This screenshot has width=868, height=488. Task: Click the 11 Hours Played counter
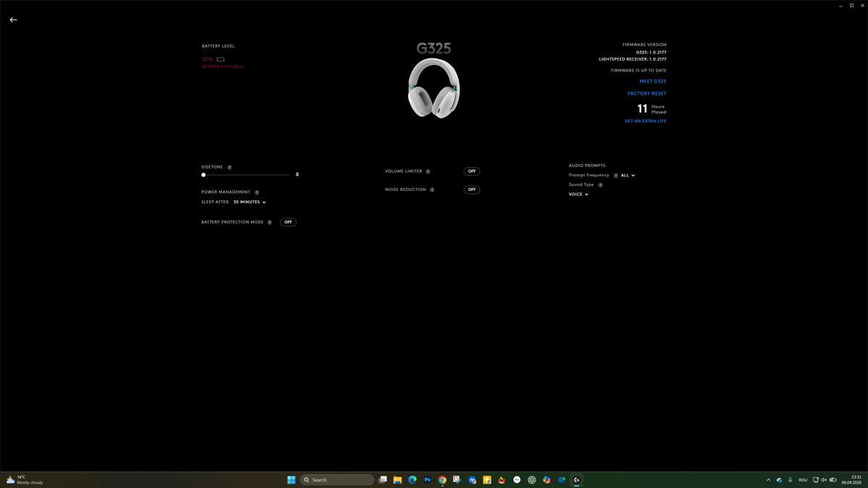(x=651, y=109)
